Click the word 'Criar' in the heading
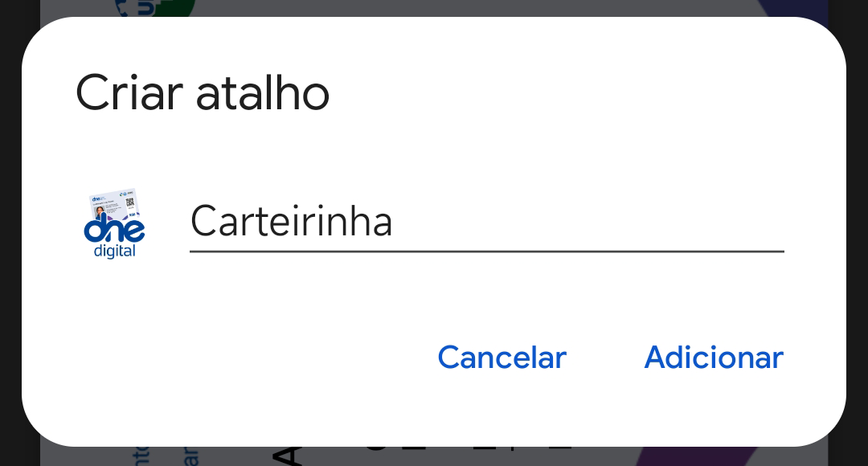Screen dimensions: 868x466 point(129,93)
